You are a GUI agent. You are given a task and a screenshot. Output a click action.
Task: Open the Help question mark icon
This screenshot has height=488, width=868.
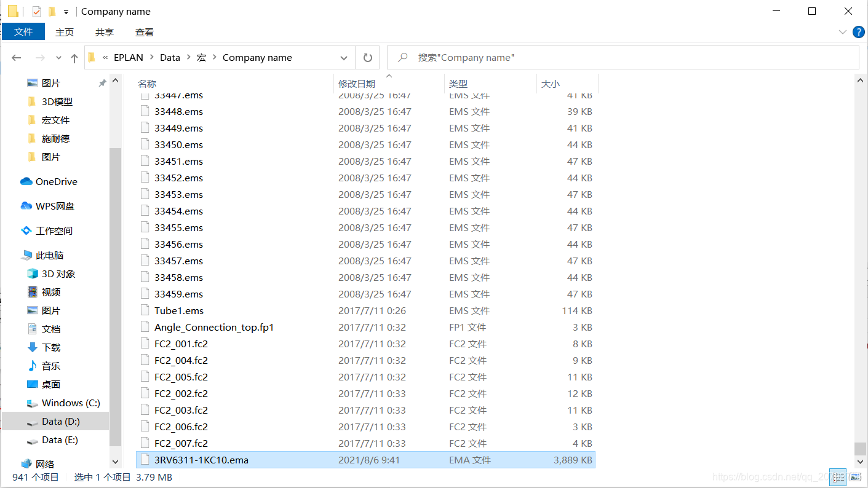point(858,32)
